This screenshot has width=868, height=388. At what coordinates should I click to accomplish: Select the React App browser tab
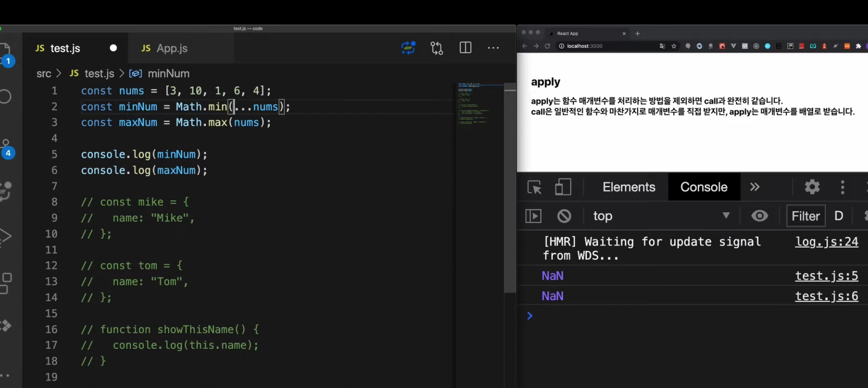pyautogui.click(x=586, y=33)
